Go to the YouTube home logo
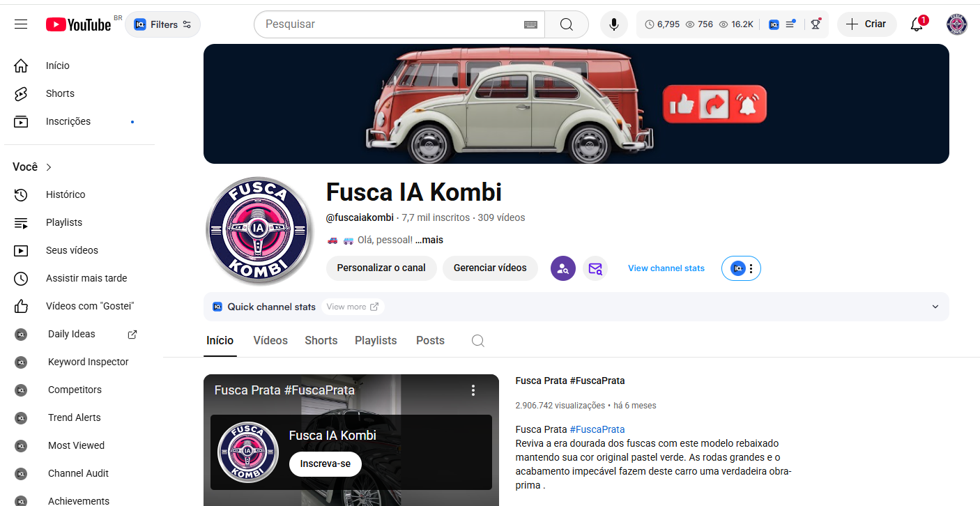The height and width of the screenshot is (506, 980). coord(78,24)
